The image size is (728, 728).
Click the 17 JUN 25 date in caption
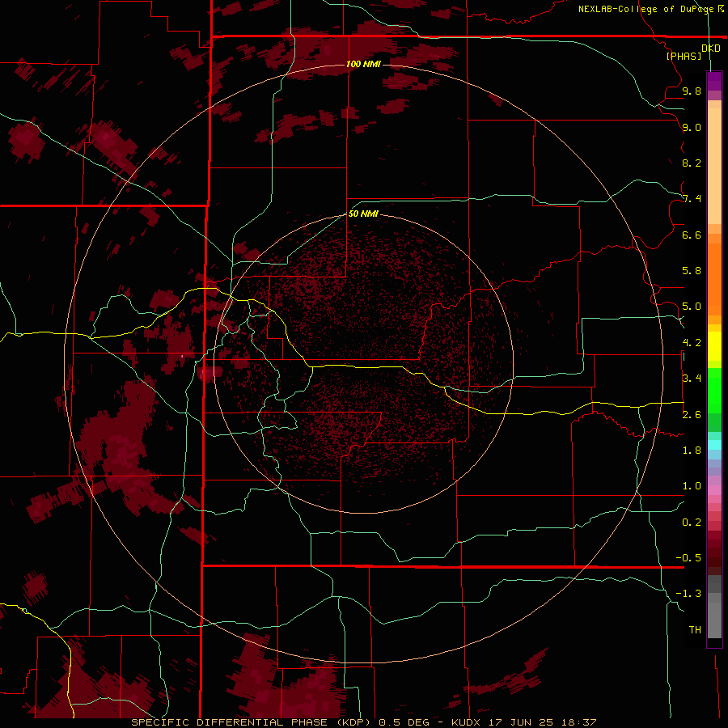pyautogui.click(x=521, y=722)
